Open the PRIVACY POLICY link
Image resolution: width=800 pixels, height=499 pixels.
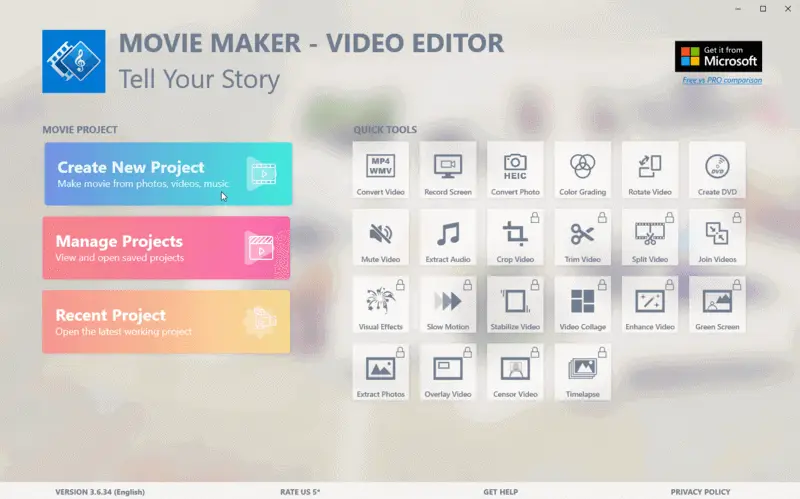tap(701, 492)
